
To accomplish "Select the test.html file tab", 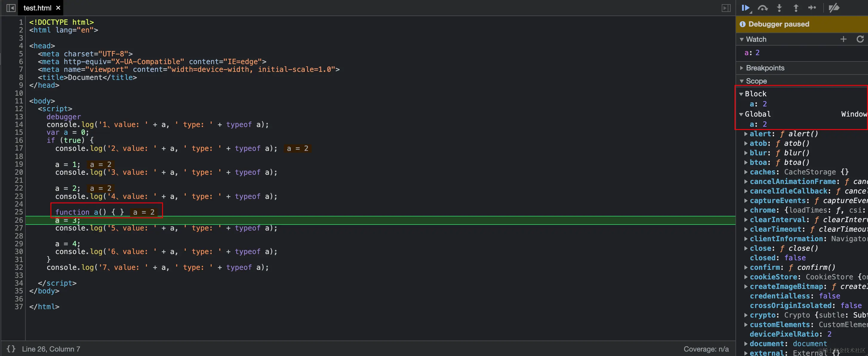I will 37,8.
